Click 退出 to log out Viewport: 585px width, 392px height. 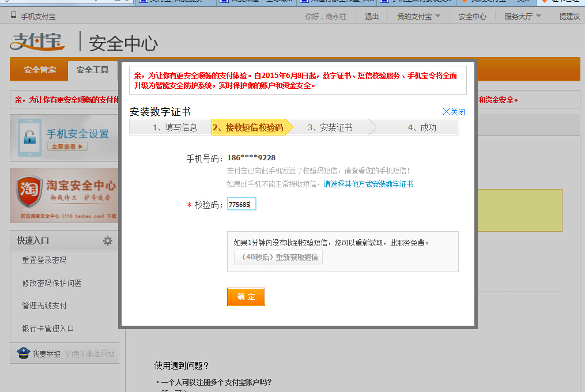(371, 16)
